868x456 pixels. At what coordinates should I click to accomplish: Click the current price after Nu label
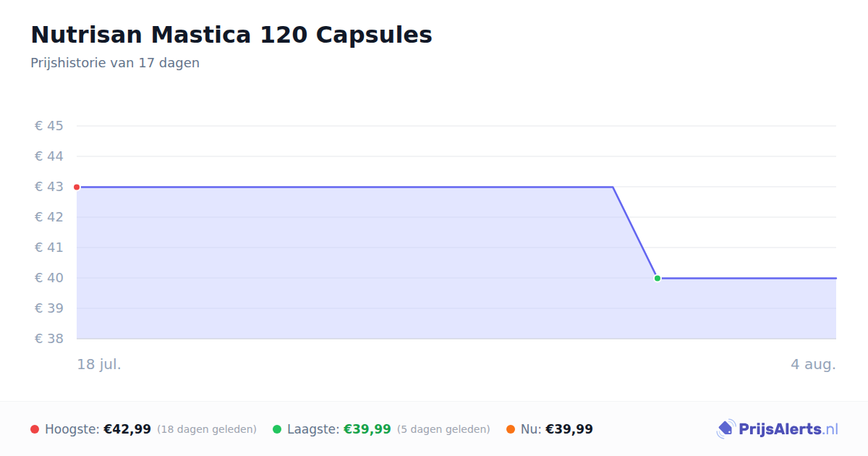pos(569,429)
